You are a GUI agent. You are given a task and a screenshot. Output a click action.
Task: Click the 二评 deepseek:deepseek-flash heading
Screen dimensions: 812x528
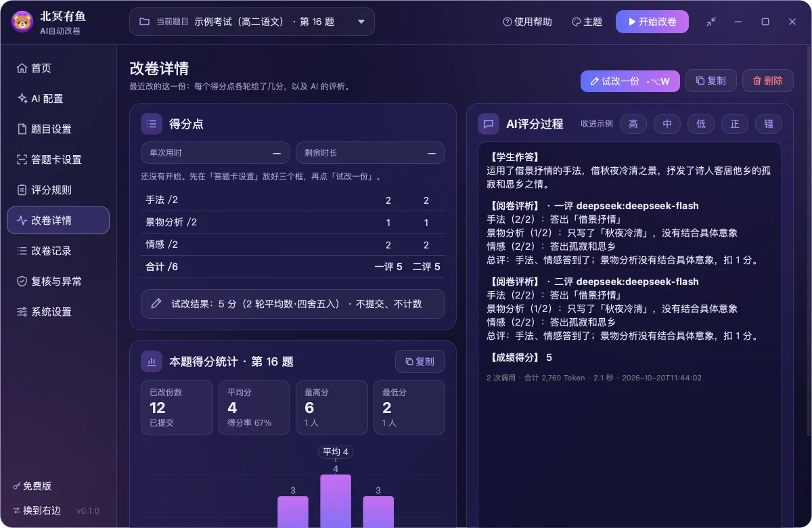tap(627, 282)
